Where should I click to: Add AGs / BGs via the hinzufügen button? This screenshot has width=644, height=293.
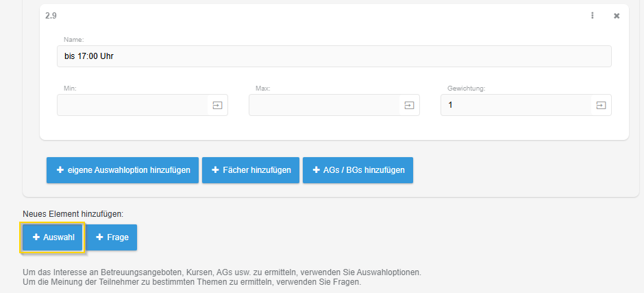[x=358, y=170]
